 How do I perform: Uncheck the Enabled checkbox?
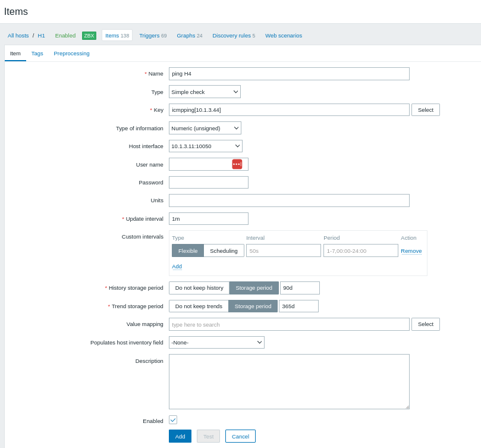[173, 420]
